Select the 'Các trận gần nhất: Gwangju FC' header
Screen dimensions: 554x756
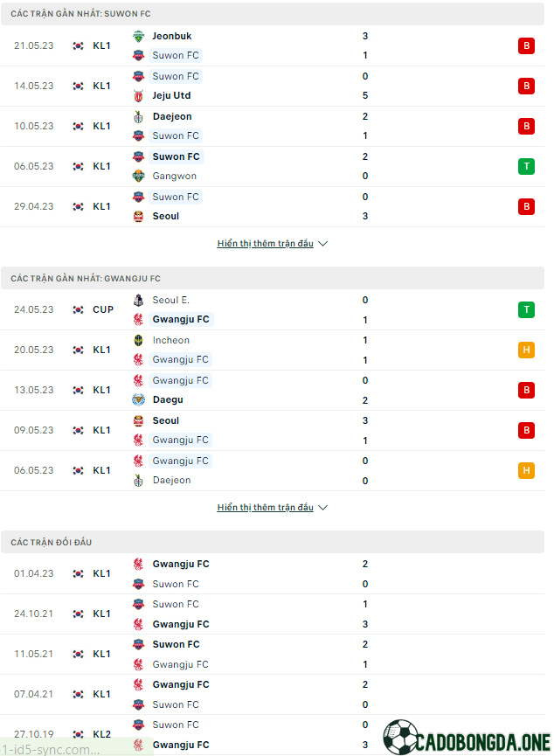[x=273, y=278]
